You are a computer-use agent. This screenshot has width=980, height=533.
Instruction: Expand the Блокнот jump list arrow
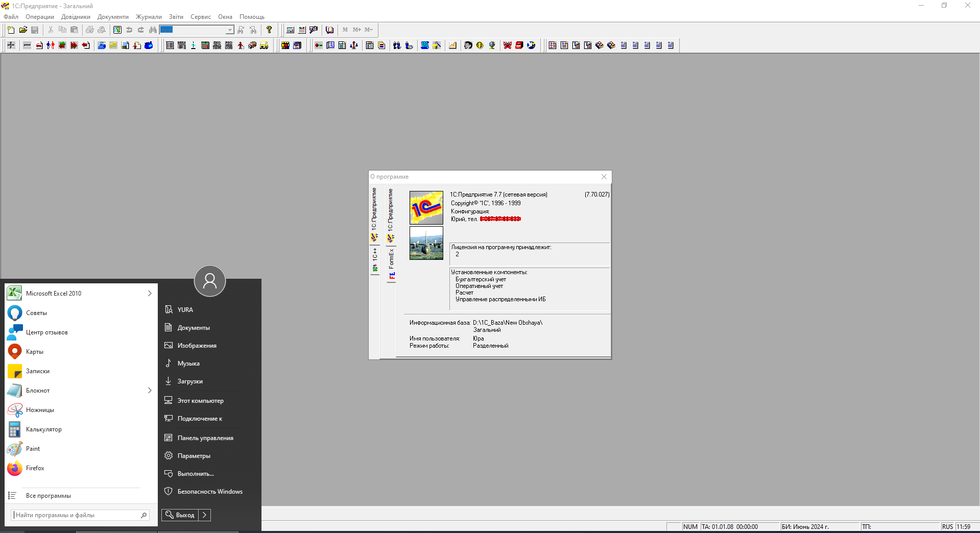150,391
